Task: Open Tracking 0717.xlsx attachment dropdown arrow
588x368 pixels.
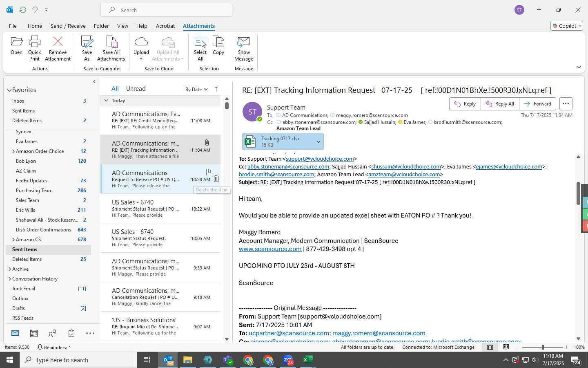Action: pos(318,141)
